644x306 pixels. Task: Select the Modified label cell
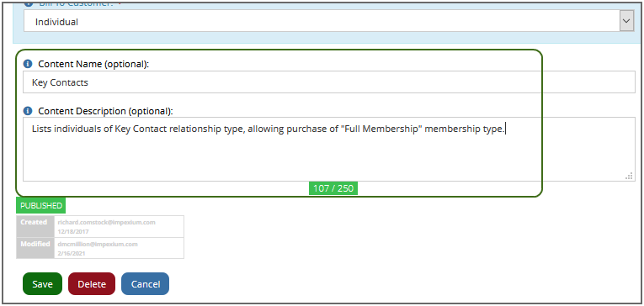tap(35, 248)
